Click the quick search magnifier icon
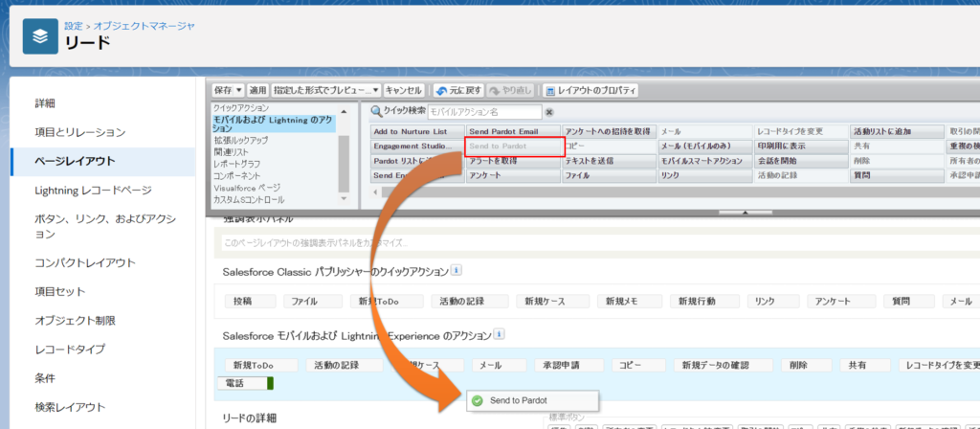Image resolution: width=980 pixels, height=429 pixels. click(376, 112)
